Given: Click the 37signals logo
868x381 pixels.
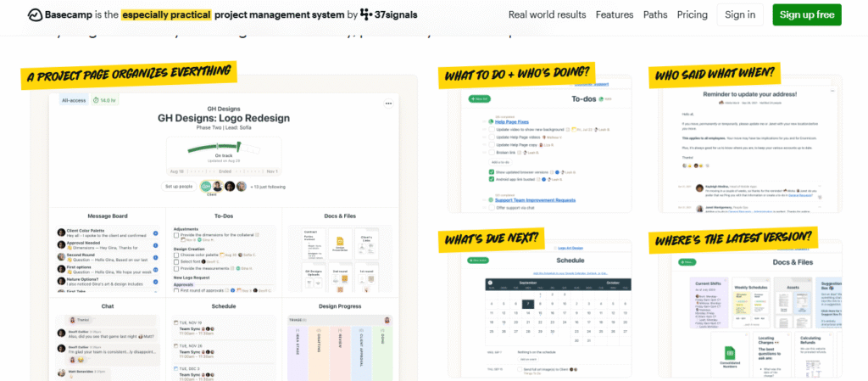Looking at the screenshot, I should pyautogui.click(x=388, y=14).
